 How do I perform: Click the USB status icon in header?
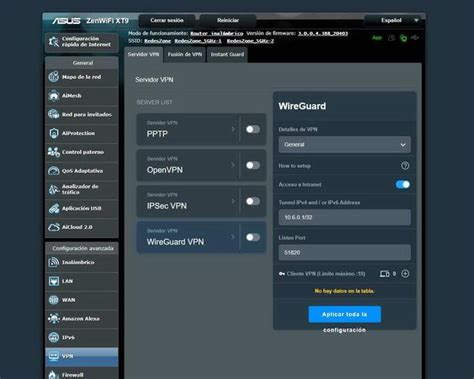tap(415, 38)
